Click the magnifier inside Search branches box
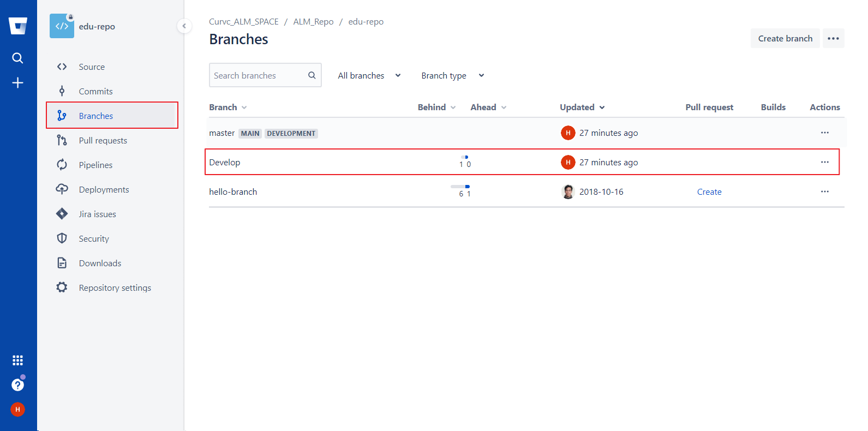The height and width of the screenshot is (431, 868). tap(312, 75)
